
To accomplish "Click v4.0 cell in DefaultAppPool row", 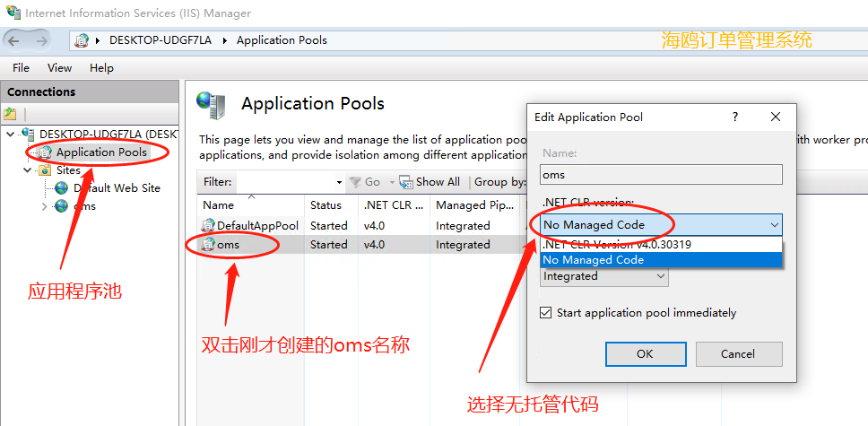I will point(375,225).
